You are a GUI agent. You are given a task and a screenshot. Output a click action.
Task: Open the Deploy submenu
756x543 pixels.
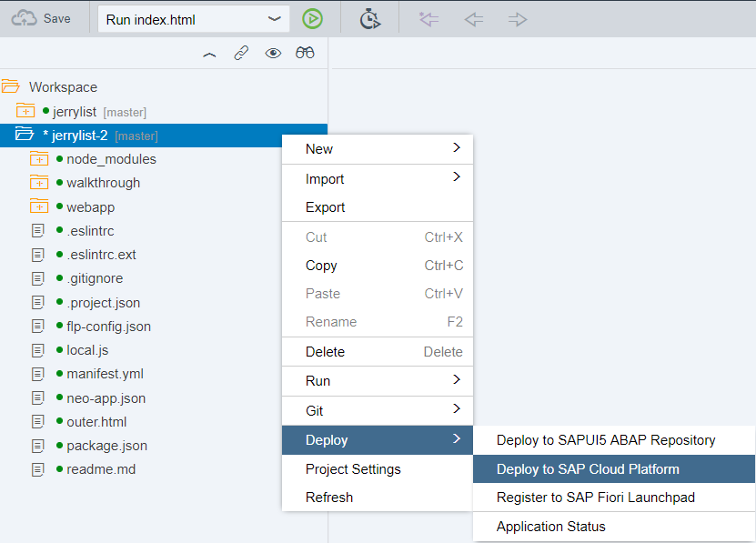coord(377,440)
